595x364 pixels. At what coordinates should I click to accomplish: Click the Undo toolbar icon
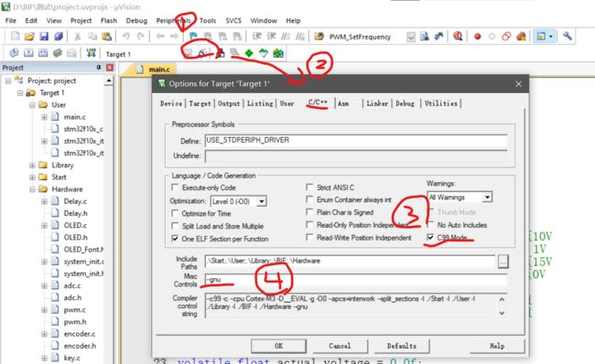[126, 37]
